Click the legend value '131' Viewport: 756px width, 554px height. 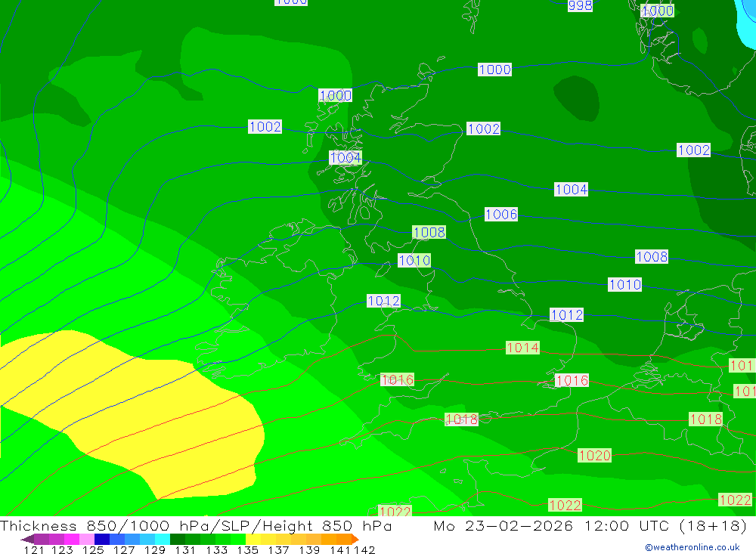tap(185, 549)
